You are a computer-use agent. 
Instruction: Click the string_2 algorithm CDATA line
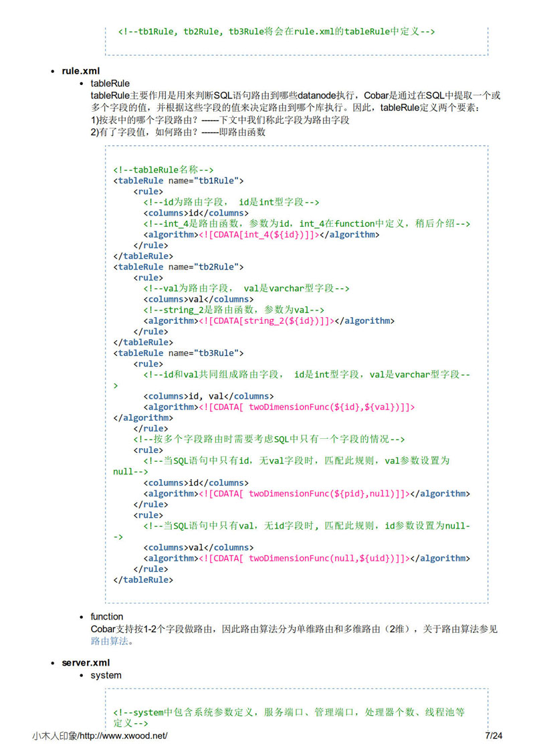pos(267,320)
